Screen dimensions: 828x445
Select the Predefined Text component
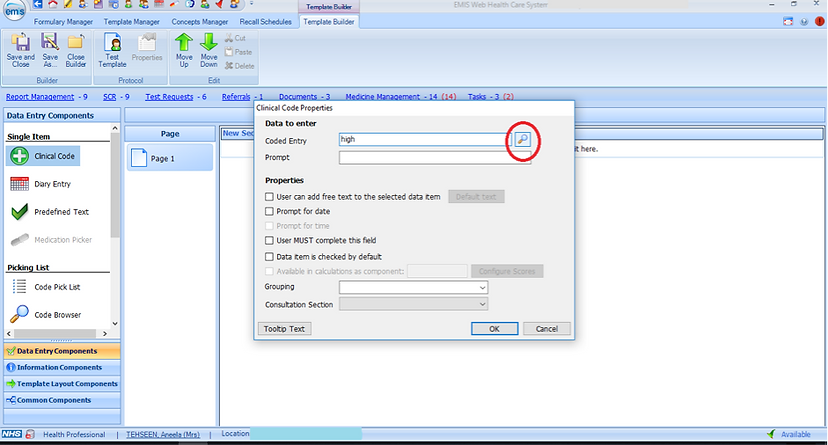click(x=50, y=212)
